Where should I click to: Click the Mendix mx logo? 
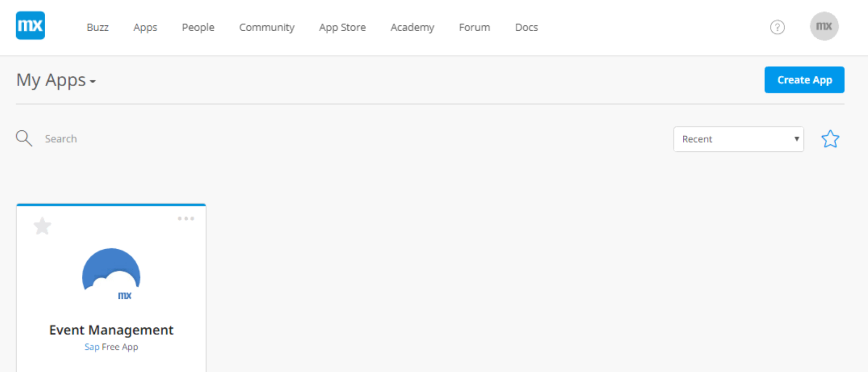30,25
